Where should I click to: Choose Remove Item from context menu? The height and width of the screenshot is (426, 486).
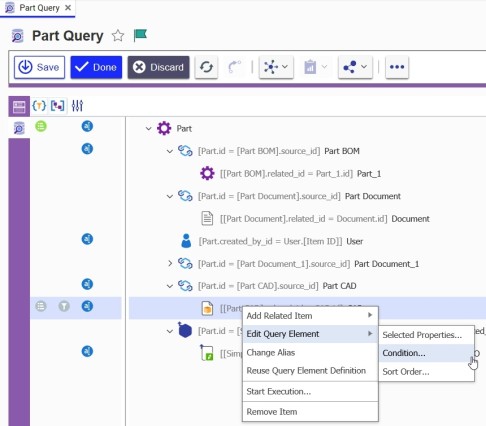[310, 412]
